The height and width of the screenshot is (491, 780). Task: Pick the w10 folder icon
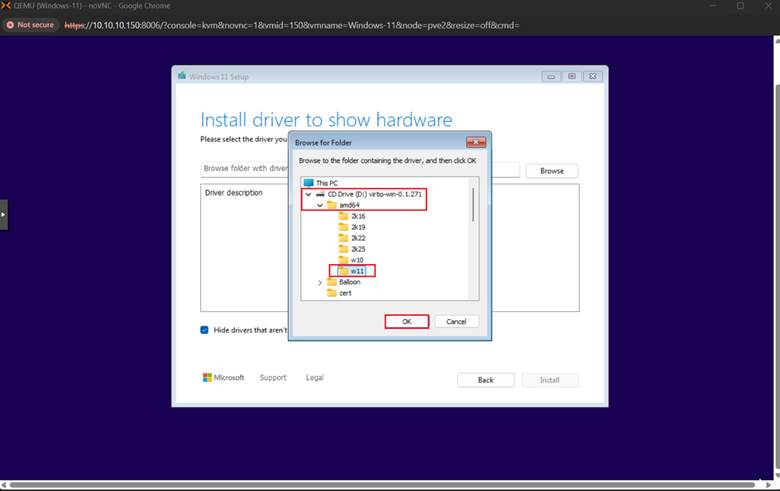tap(343, 260)
